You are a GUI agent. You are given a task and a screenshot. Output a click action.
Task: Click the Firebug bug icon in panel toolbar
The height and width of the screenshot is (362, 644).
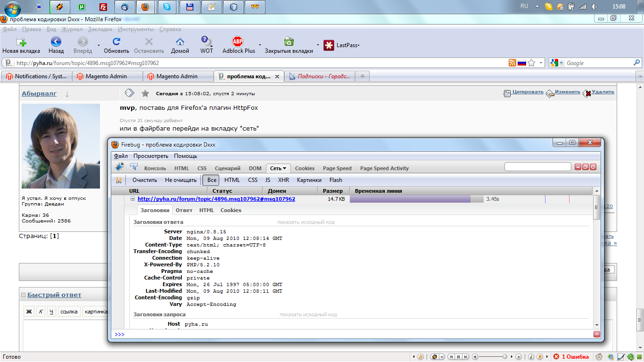120,167
